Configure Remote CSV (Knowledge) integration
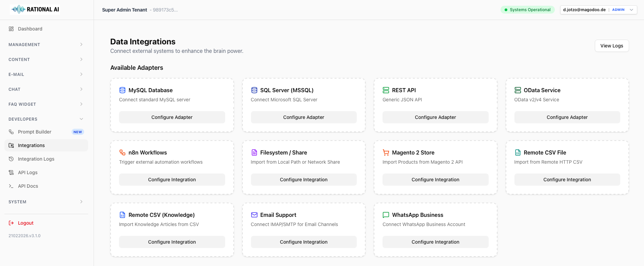The width and height of the screenshot is (644, 266). coord(172,242)
